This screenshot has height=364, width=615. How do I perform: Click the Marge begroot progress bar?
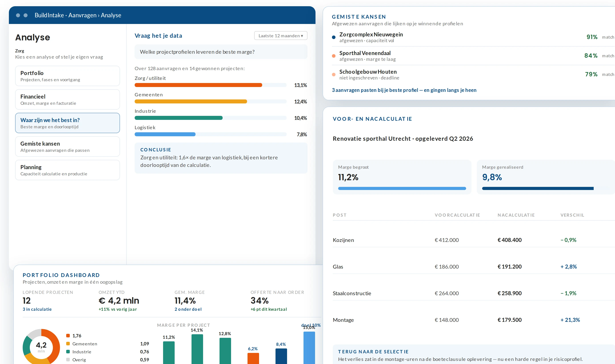[x=402, y=188]
